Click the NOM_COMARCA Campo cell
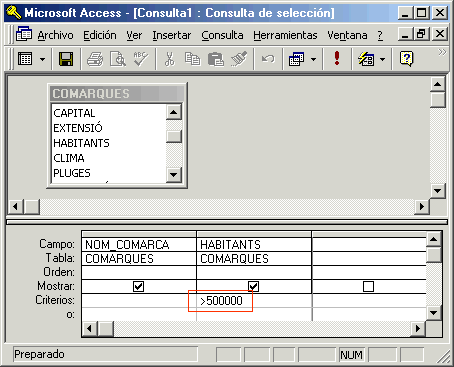The image size is (454, 367). (x=139, y=244)
